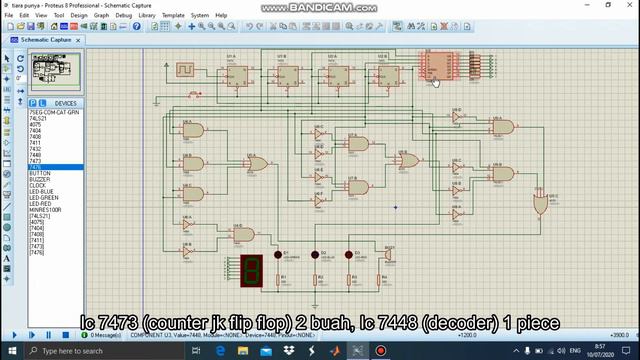The width and height of the screenshot is (640, 360).
Task: Open the Library menu
Action: tap(147, 15)
